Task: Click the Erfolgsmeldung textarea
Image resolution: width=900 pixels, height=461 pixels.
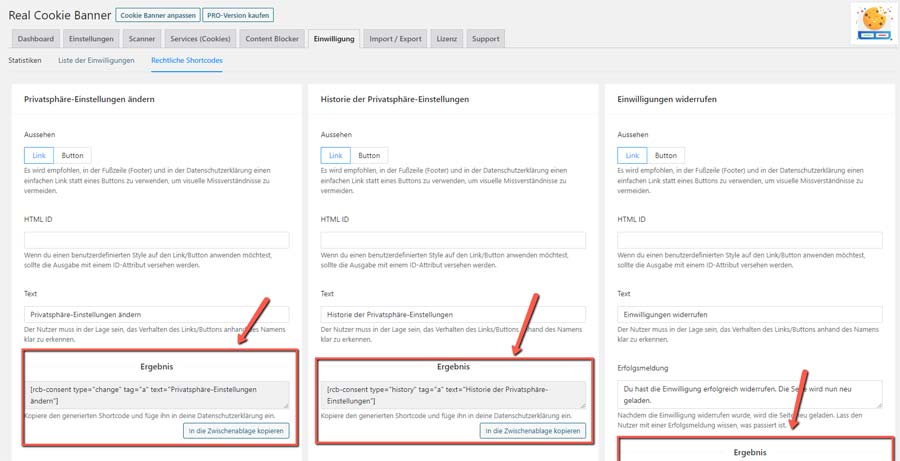Action: (750, 394)
